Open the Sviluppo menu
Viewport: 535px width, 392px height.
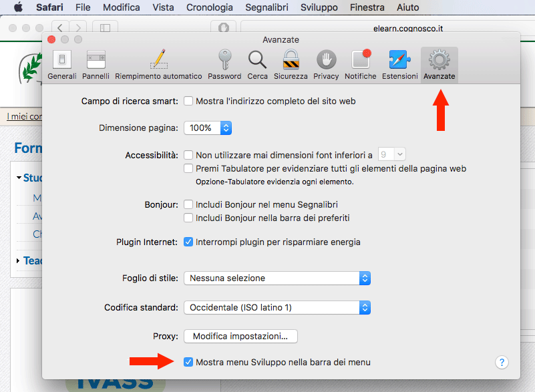click(319, 7)
